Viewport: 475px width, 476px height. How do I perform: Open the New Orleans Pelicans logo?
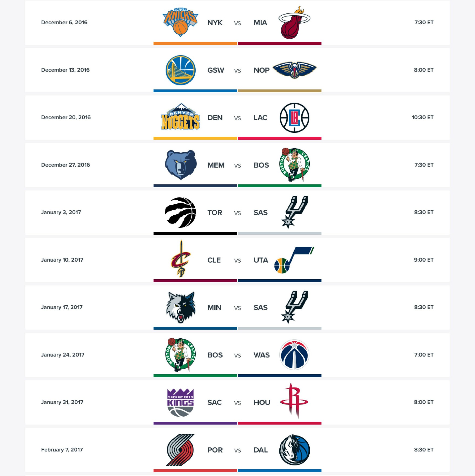294,70
